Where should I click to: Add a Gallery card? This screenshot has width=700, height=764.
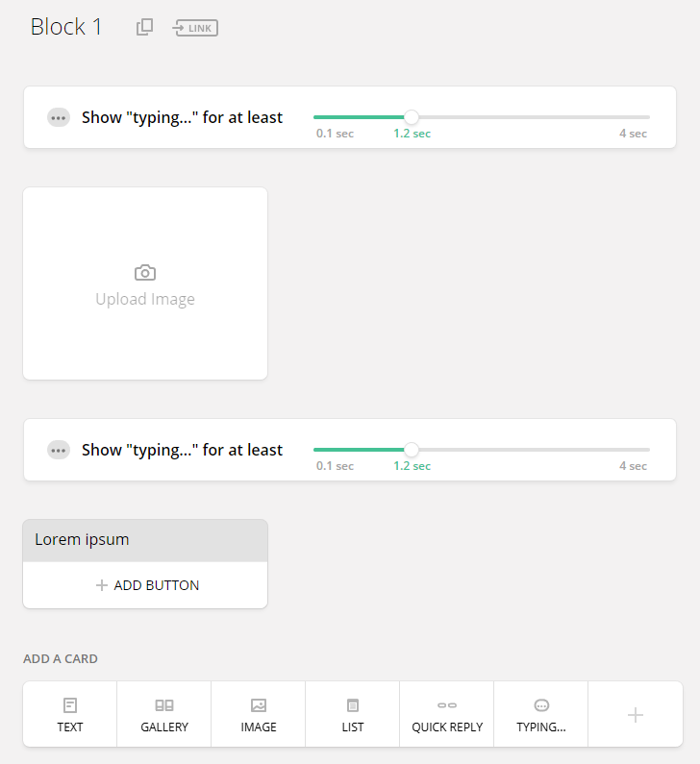click(164, 714)
